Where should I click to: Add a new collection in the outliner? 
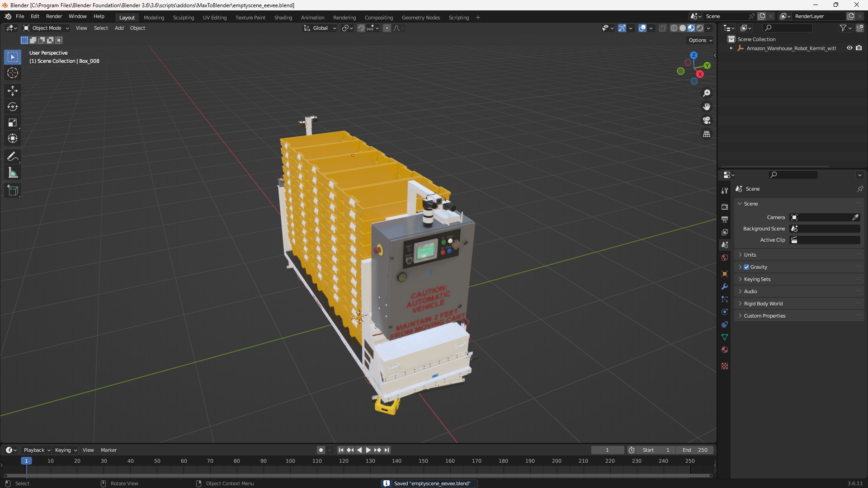pyautogui.click(x=860, y=28)
